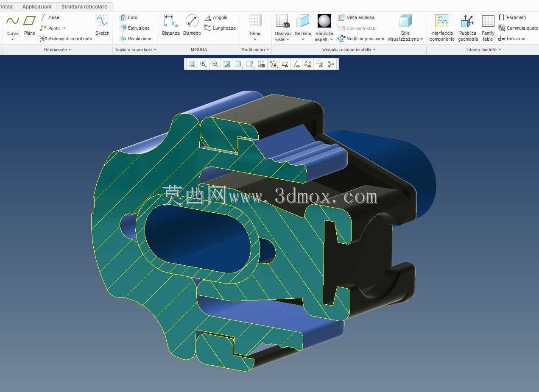Open the Curva dropdown arrow
The width and height of the screenshot is (539, 392).
12,39
